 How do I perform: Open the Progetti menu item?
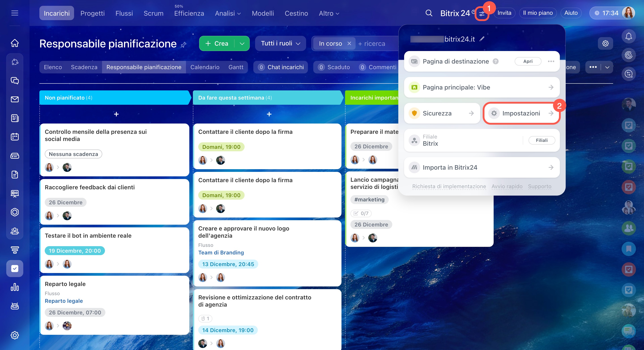tap(92, 13)
